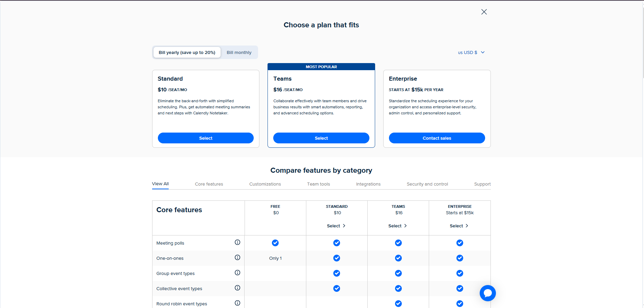The width and height of the screenshot is (644, 308).
Task: Click the '$10 /SEAT/MO' Standard price
Action: click(x=172, y=90)
